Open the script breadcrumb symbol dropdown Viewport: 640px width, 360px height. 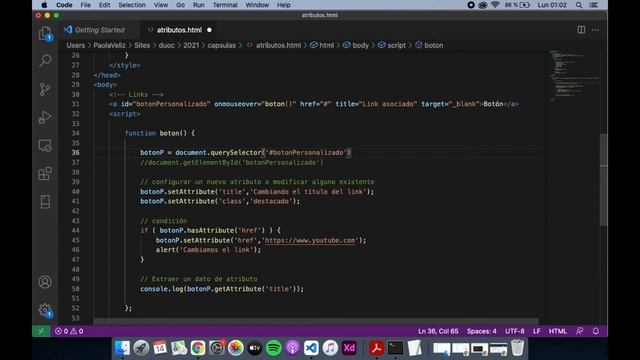click(391, 45)
